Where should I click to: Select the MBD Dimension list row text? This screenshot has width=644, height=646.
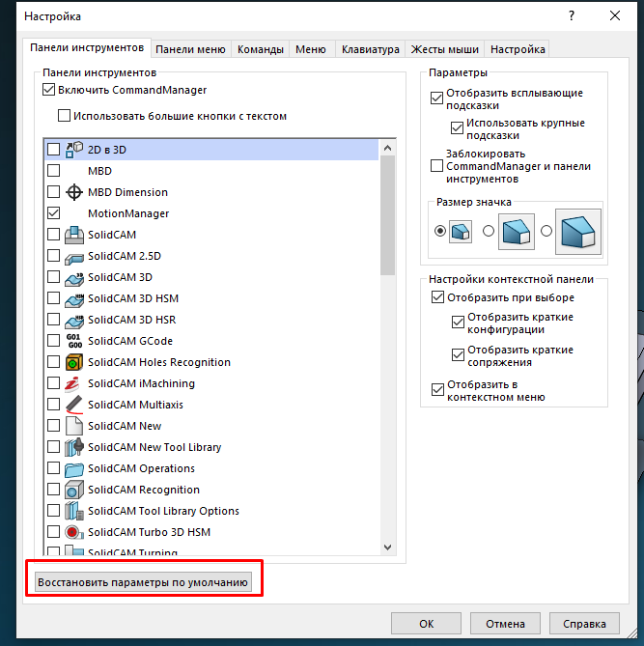tap(127, 192)
